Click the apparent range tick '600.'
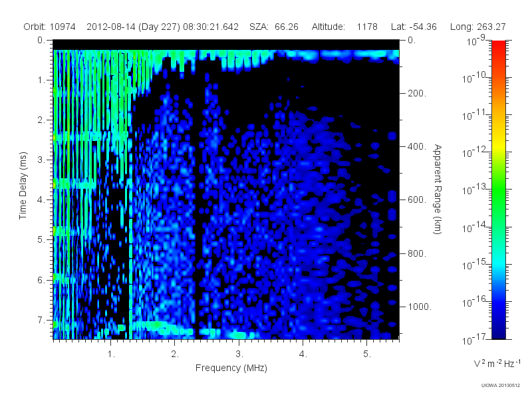This screenshot has height=399, width=532. tap(417, 200)
